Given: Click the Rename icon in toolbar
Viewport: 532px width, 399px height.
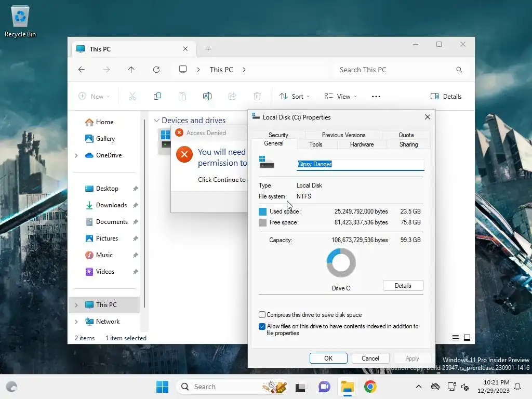Looking at the screenshot, I should coord(207,96).
